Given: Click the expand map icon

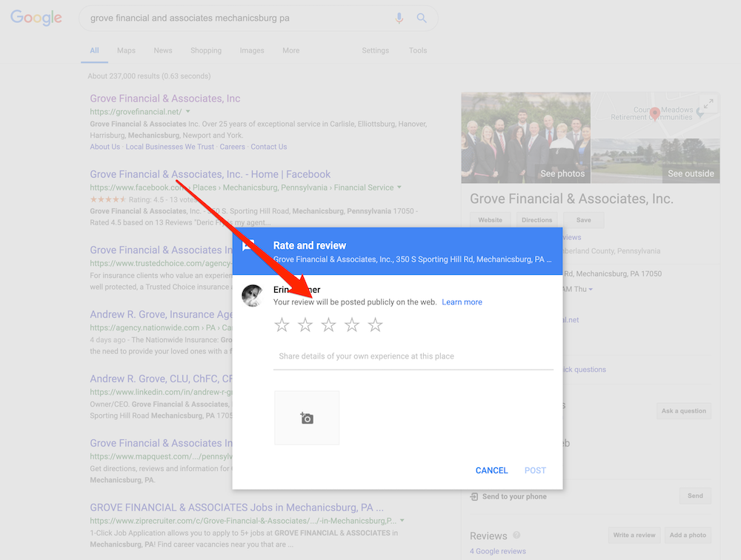Looking at the screenshot, I should click(x=708, y=104).
